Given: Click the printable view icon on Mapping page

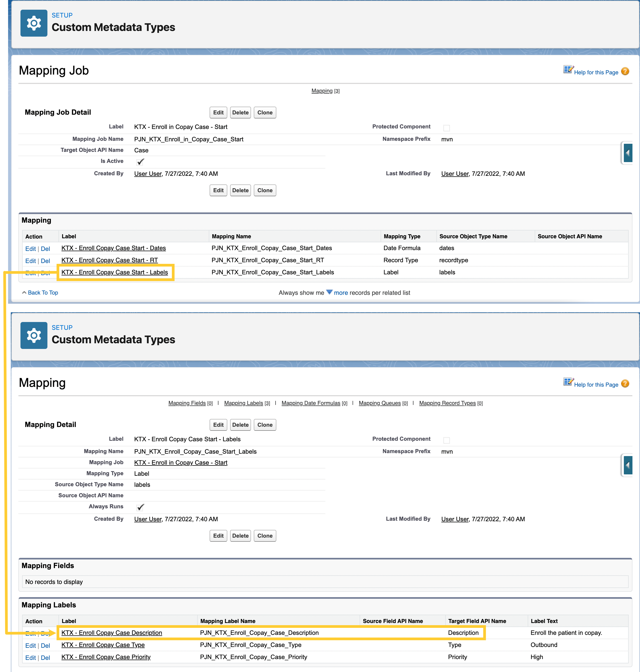Looking at the screenshot, I should pos(568,382).
